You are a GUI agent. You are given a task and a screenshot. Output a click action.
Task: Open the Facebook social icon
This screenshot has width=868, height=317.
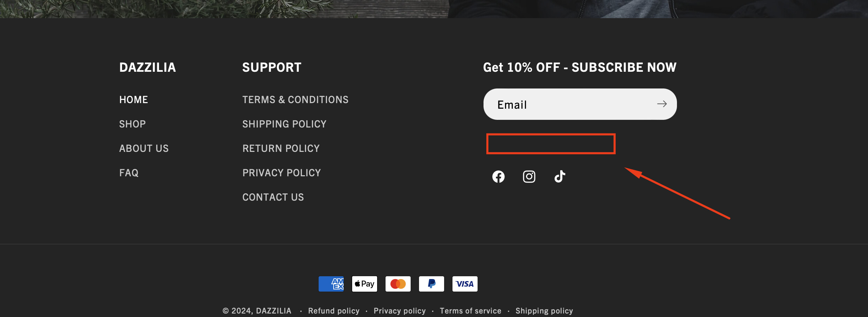(x=498, y=177)
